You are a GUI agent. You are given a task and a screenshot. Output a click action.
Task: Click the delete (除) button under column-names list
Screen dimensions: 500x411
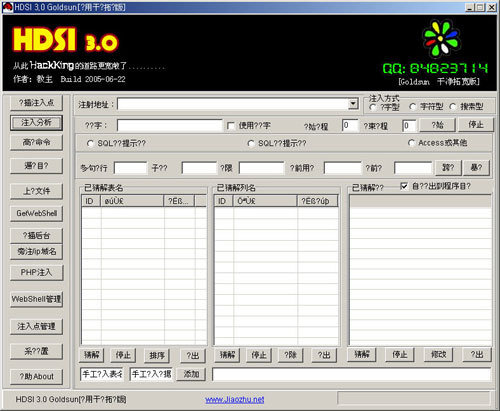(291, 355)
